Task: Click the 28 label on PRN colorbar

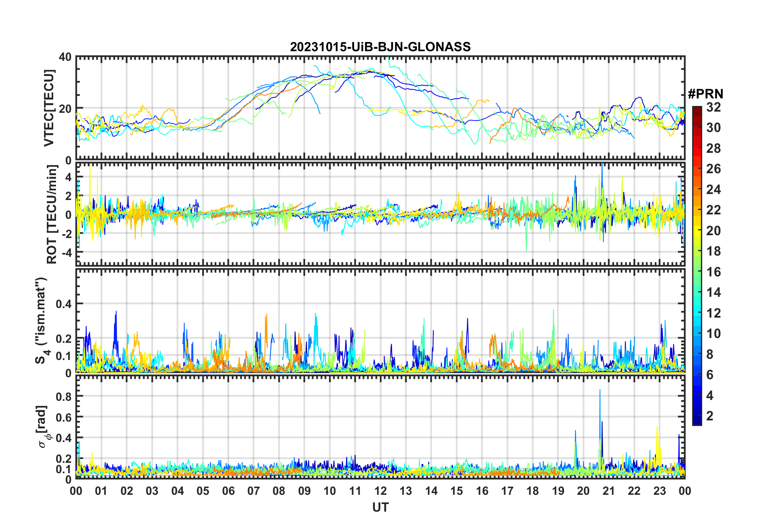Action: [x=713, y=148]
